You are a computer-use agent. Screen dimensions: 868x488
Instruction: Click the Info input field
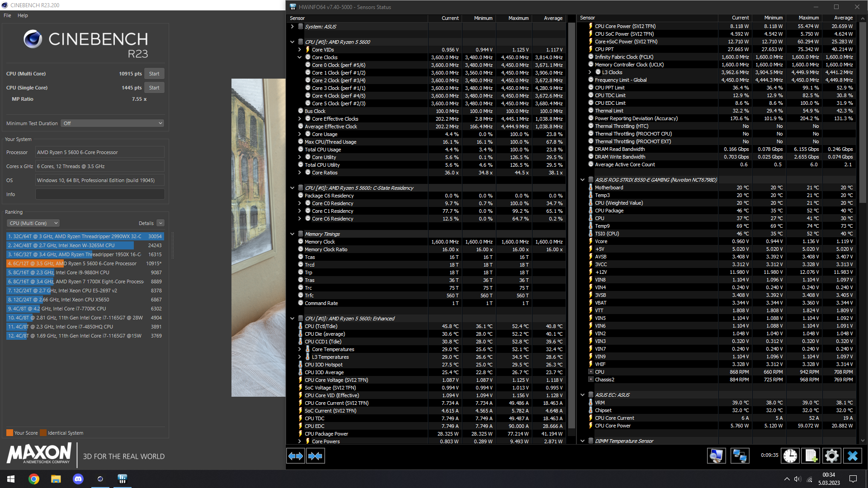click(100, 194)
